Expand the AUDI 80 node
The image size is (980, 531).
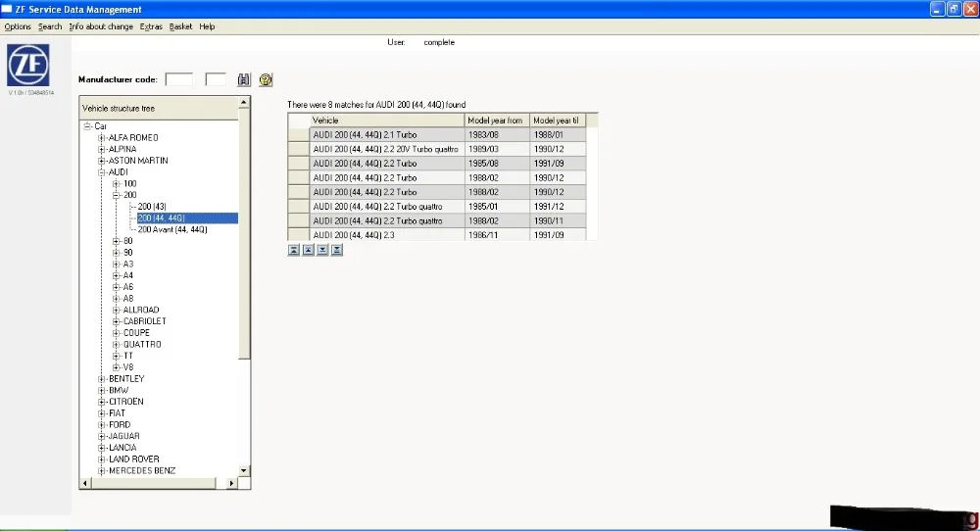click(x=117, y=240)
